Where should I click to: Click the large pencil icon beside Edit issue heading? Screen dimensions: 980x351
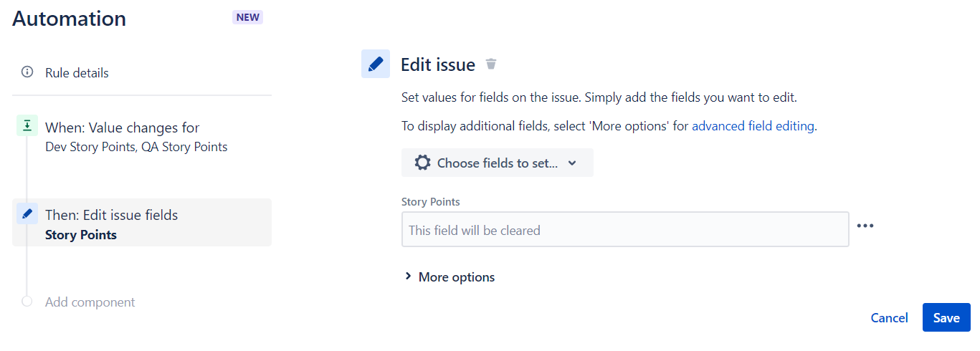(x=376, y=64)
